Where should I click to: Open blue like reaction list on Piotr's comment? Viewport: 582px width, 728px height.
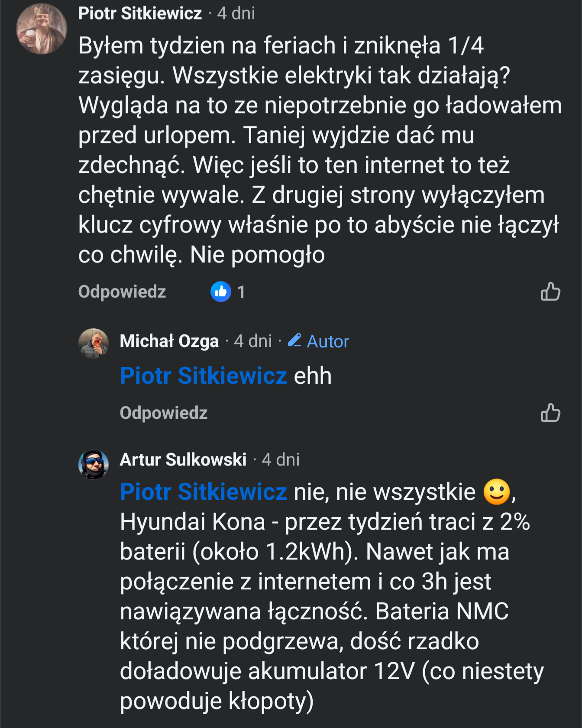point(221,291)
